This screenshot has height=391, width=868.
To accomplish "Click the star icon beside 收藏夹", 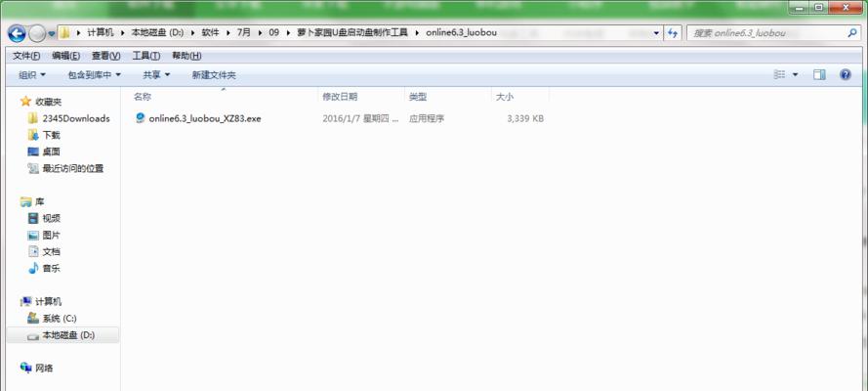I will [x=25, y=102].
